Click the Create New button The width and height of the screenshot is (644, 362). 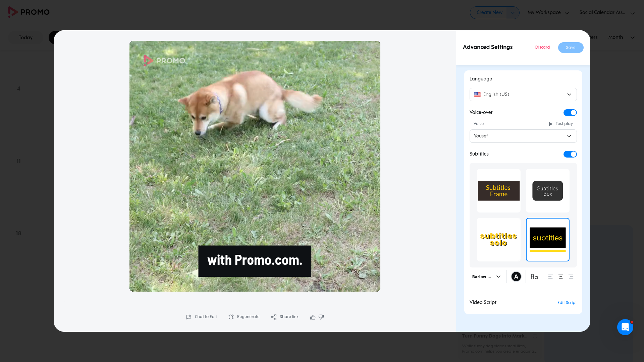(489, 13)
